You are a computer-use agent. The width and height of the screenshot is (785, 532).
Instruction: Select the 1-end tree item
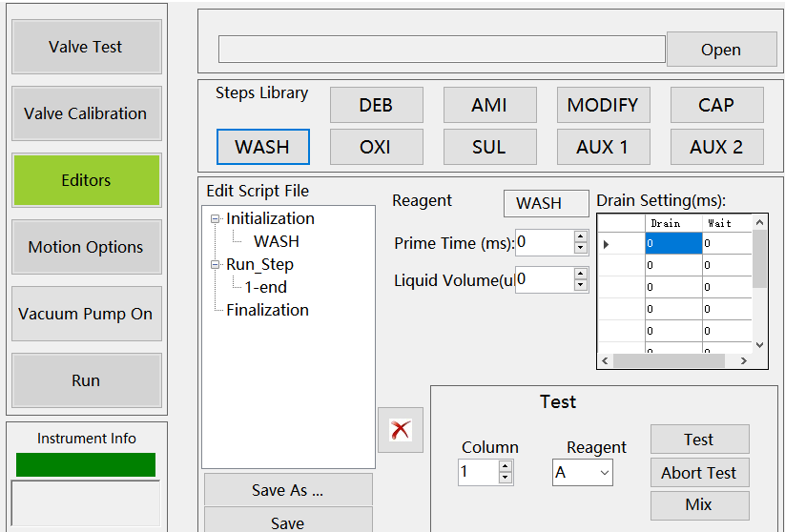tap(265, 287)
